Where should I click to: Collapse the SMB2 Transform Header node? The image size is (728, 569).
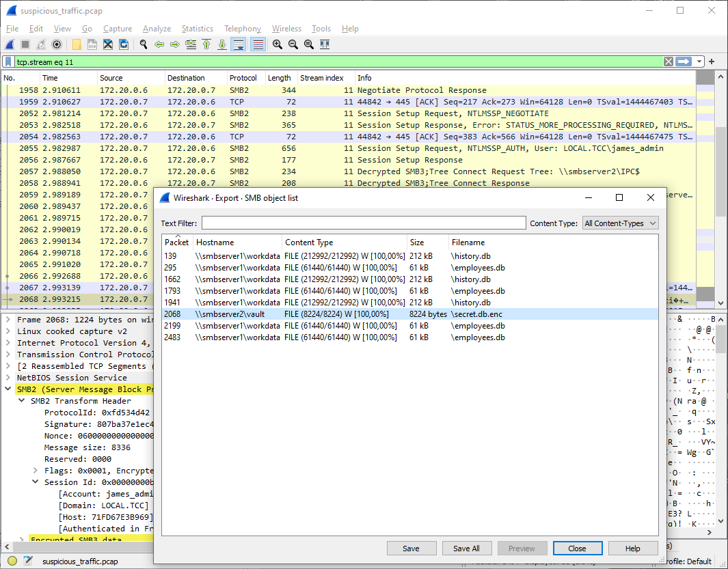coord(21,400)
